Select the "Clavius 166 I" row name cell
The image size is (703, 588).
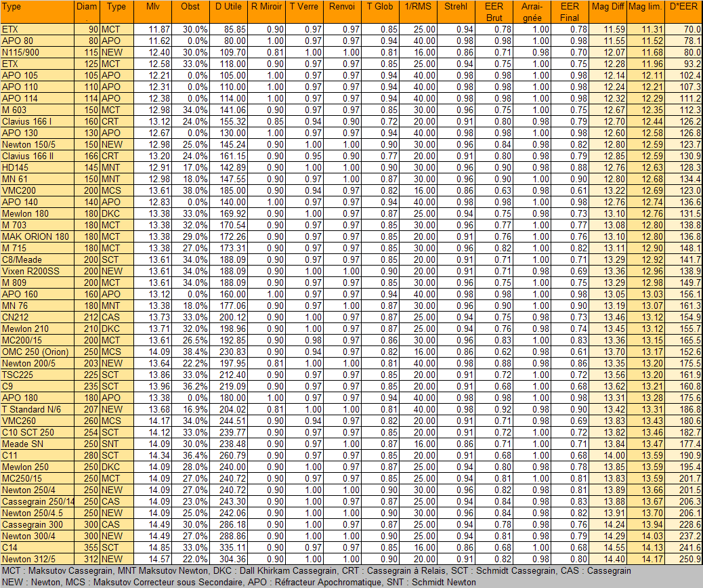pyautogui.click(x=37, y=122)
